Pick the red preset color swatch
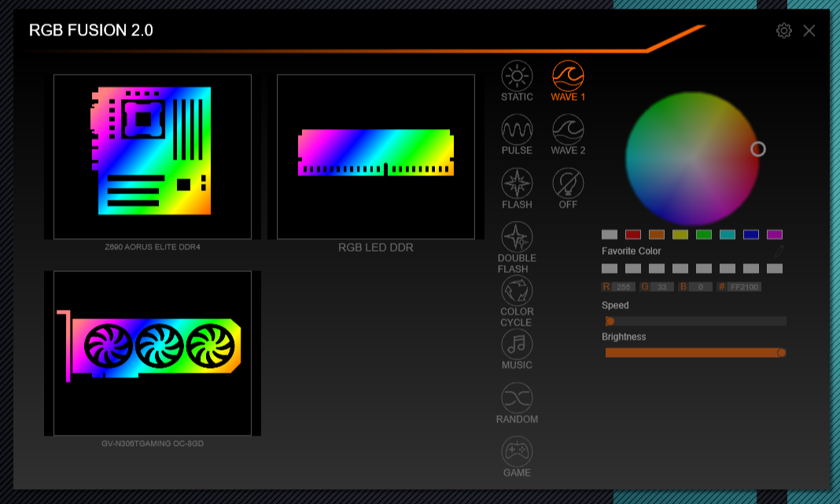This screenshot has height=504, width=840. pyautogui.click(x=632, y=234)
